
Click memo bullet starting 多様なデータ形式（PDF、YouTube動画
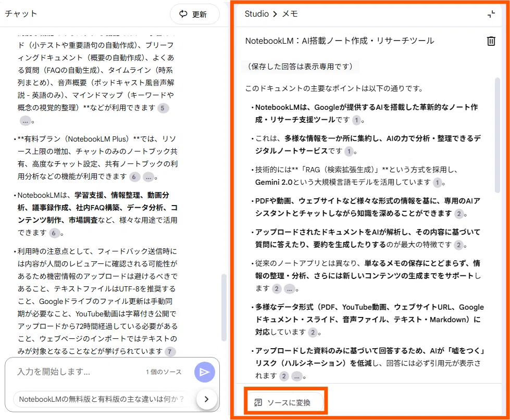tap(368, 320)
